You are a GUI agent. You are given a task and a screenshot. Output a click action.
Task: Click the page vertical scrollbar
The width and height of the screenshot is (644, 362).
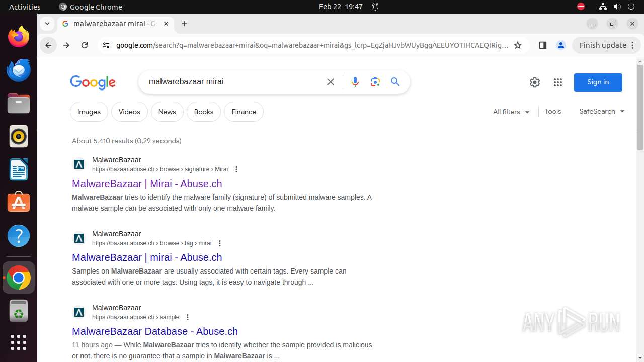pyautogui.click(x=640, y=108)
